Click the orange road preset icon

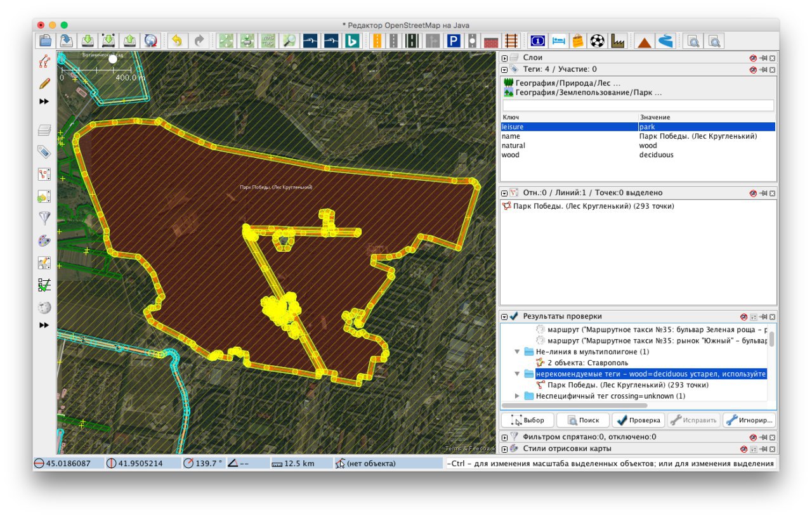[377, 41]
